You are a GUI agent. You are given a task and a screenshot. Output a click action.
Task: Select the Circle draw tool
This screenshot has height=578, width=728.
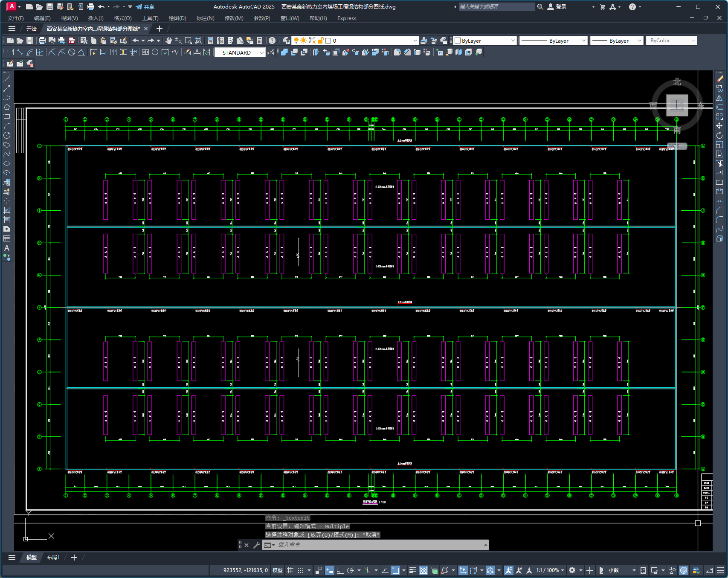pyautogui.click(x=7, y=135)
